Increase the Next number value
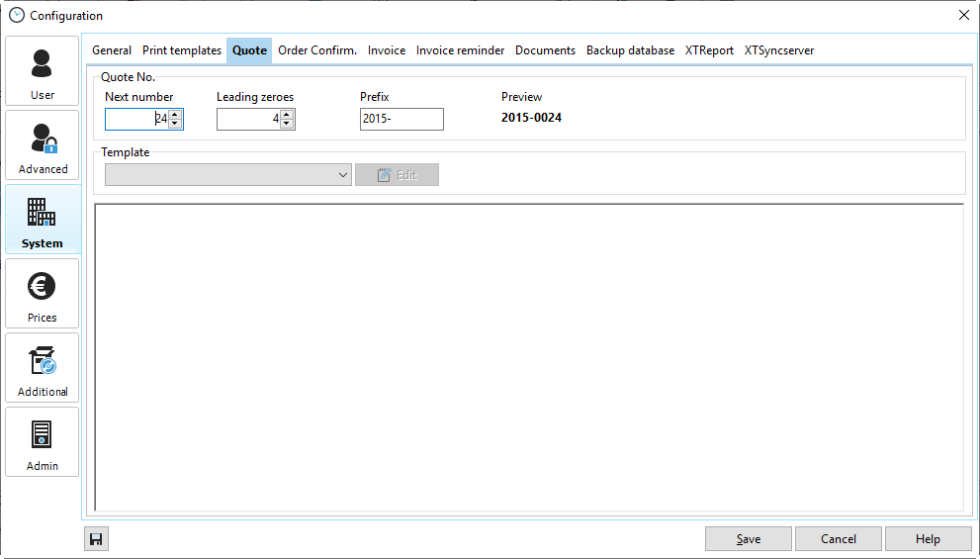 pyautogui.click(x=175, y=115)
